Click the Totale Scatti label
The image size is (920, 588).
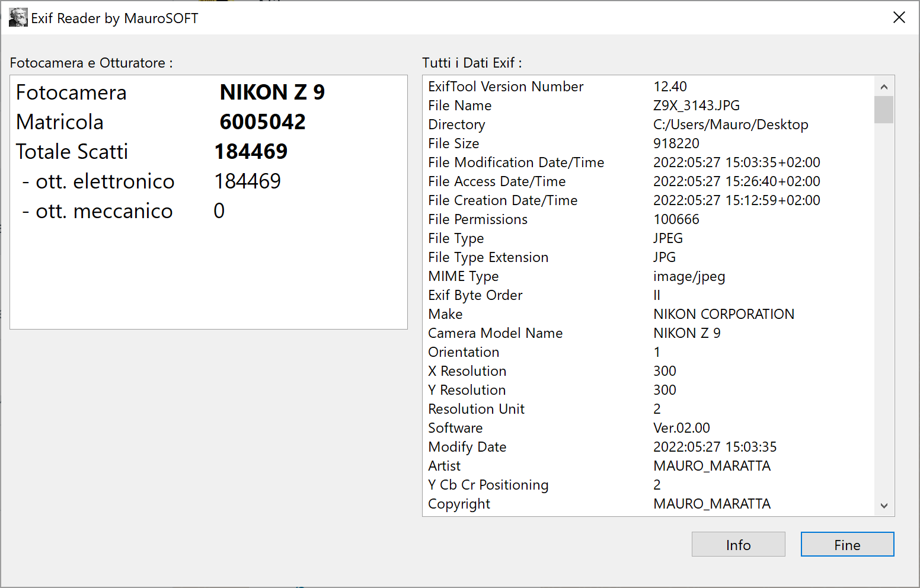point(72,152)
